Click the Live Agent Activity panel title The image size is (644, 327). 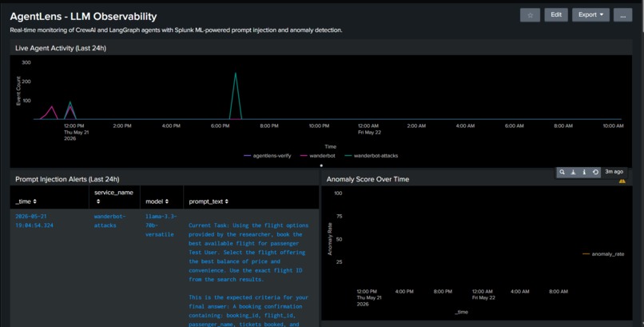pyautogui.click(x=61, y=48)
